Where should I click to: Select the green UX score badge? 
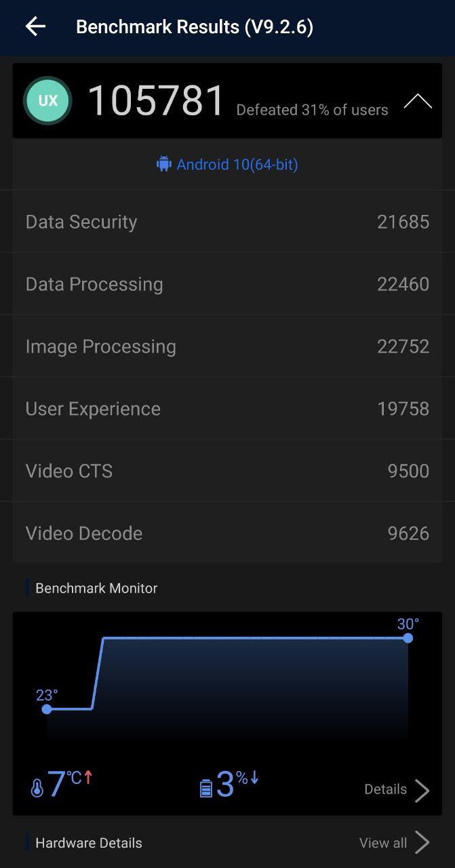click(47, 100)
